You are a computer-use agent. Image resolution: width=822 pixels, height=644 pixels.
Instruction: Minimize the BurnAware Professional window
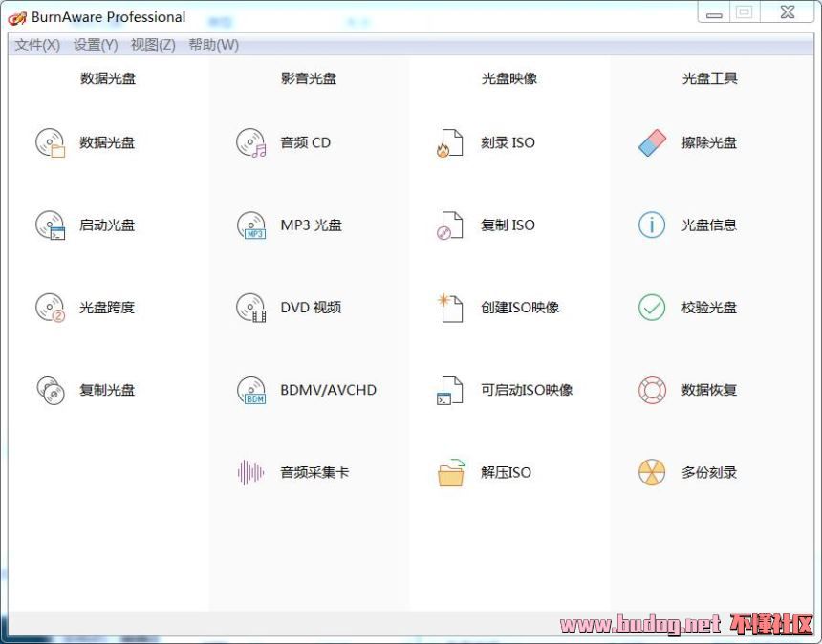714,12
